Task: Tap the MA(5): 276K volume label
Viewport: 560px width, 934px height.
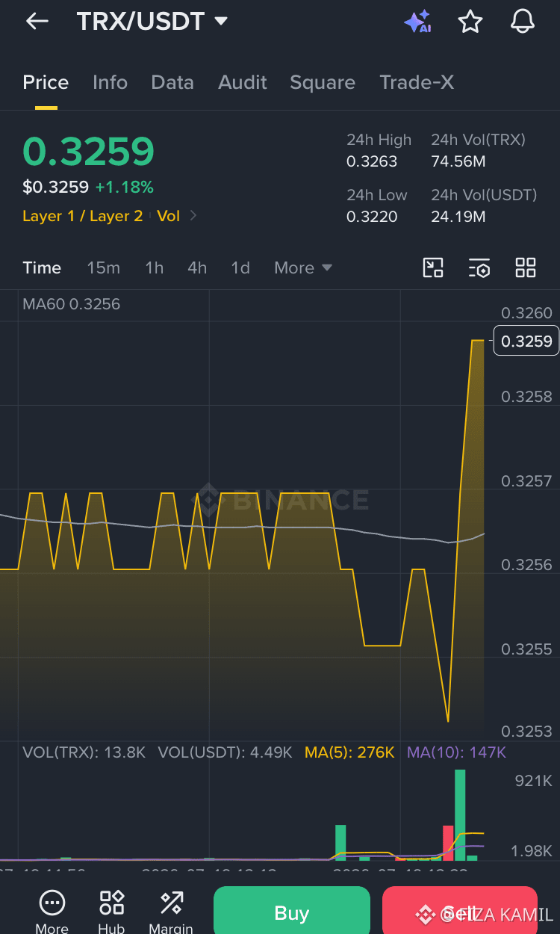Action: 349,752
